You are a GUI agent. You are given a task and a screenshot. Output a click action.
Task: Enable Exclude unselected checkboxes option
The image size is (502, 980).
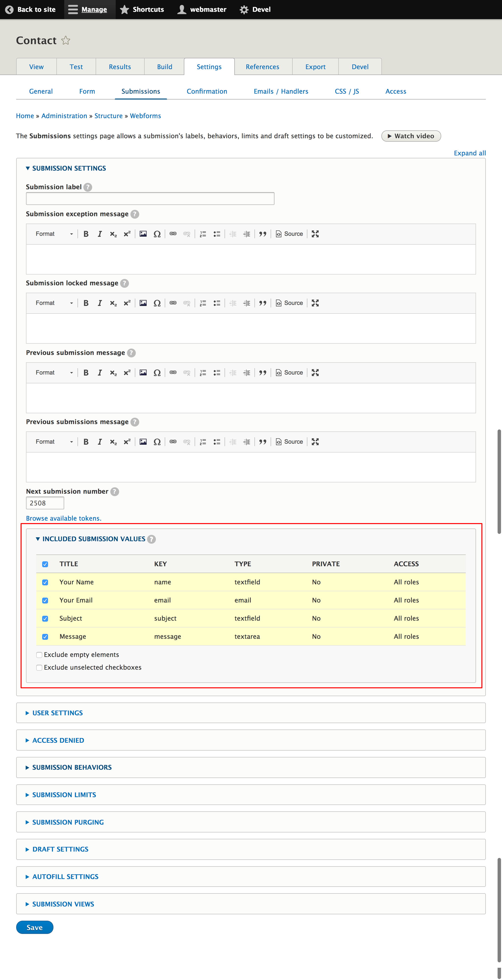point(39,668)
